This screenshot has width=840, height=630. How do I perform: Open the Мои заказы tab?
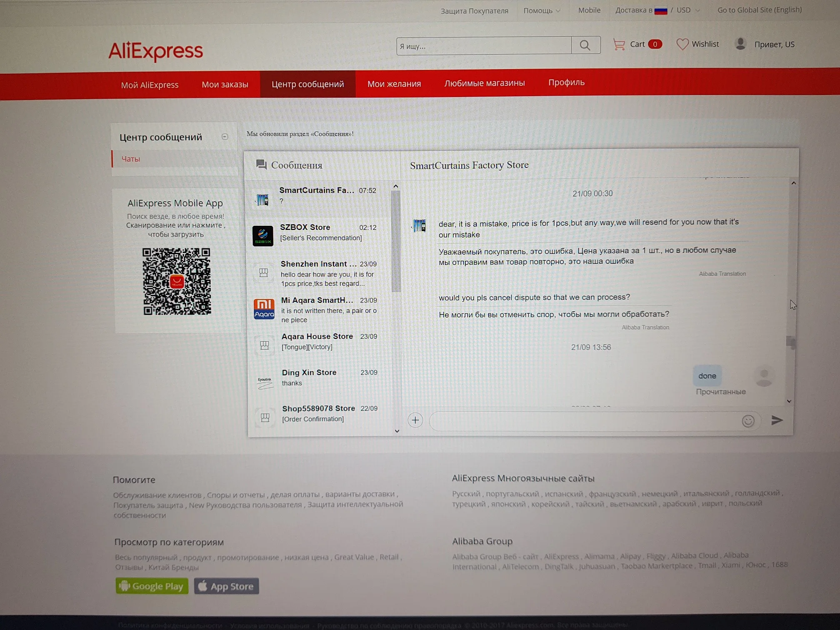pos(225,85)
